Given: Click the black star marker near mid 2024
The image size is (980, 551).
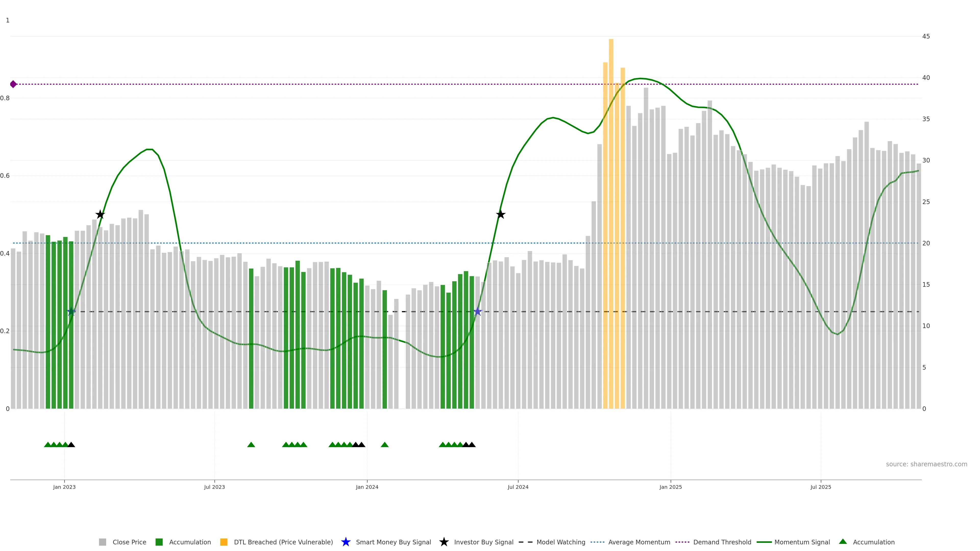Looking at the screenshot, I should pos(501,215).
